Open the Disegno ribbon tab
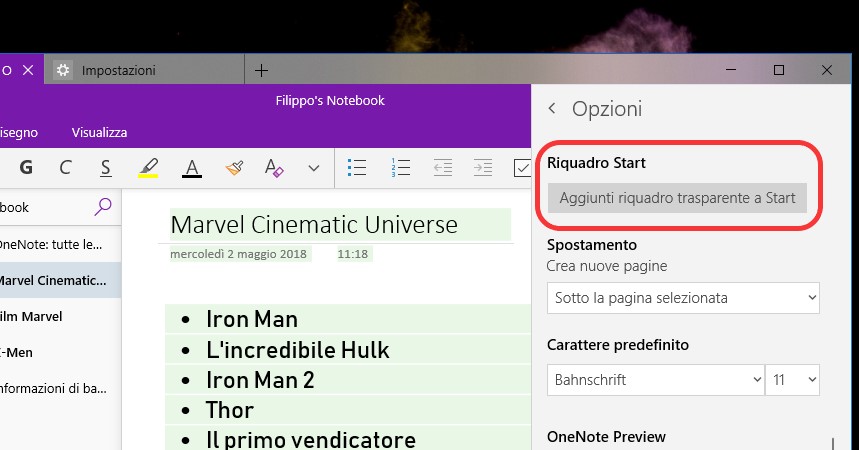 click(19, 133)
